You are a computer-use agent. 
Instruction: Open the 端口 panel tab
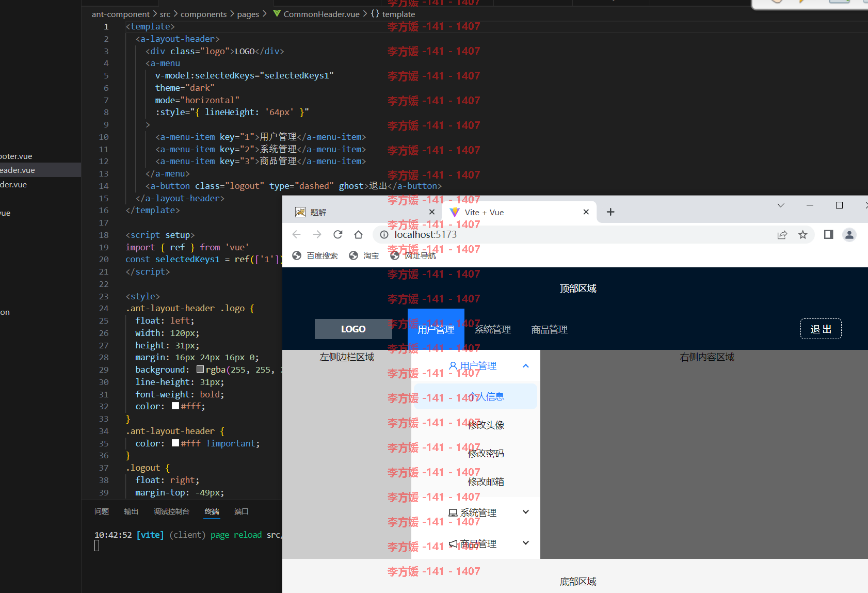[241, 511]
